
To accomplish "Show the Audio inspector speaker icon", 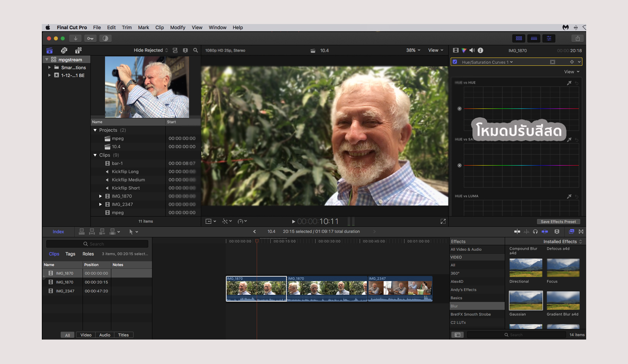I will click(472, 50).
